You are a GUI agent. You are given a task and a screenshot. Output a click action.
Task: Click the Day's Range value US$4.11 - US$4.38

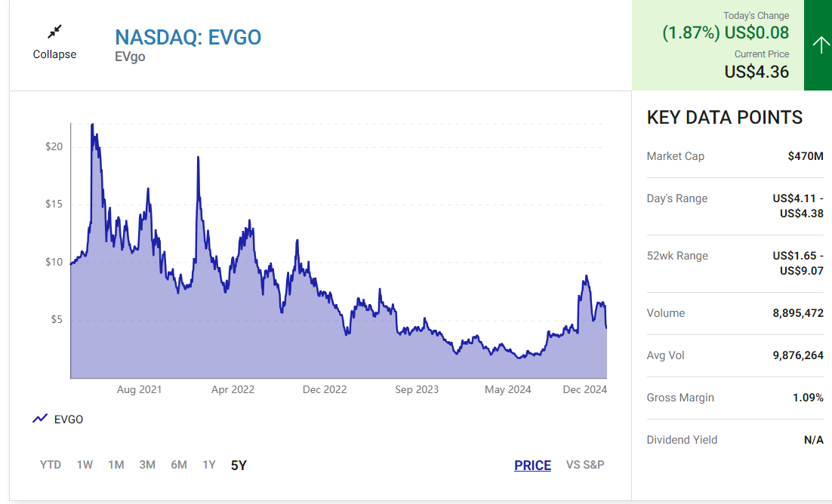[x=798, y=206]
